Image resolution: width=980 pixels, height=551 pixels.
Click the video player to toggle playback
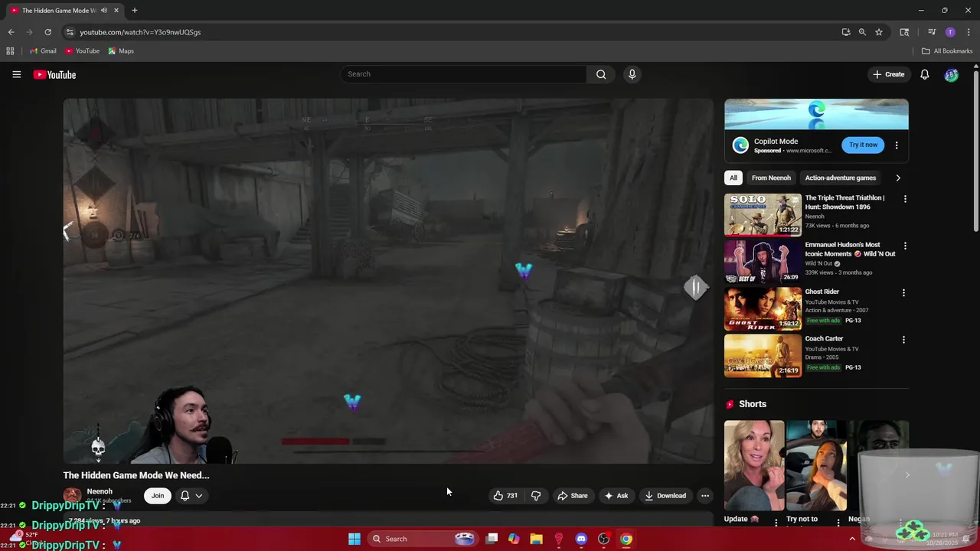(x=388, y=280)
